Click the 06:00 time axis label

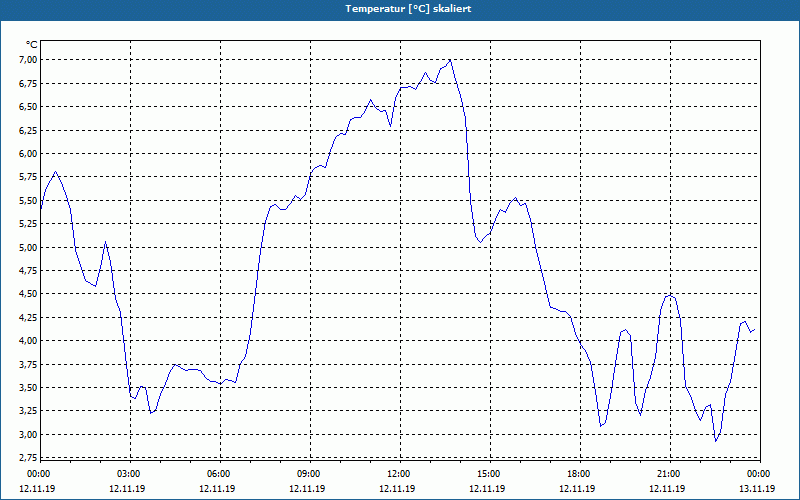coord(220,474)
